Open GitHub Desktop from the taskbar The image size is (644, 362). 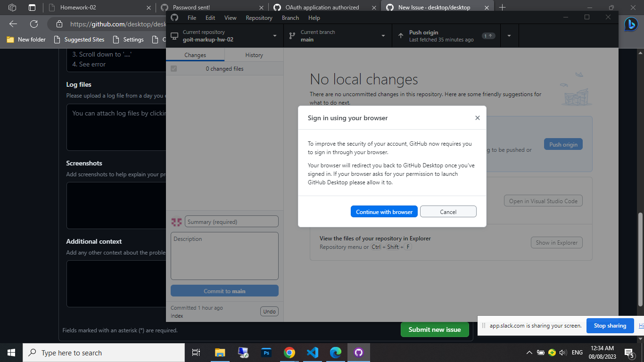(x=358, y=352)
